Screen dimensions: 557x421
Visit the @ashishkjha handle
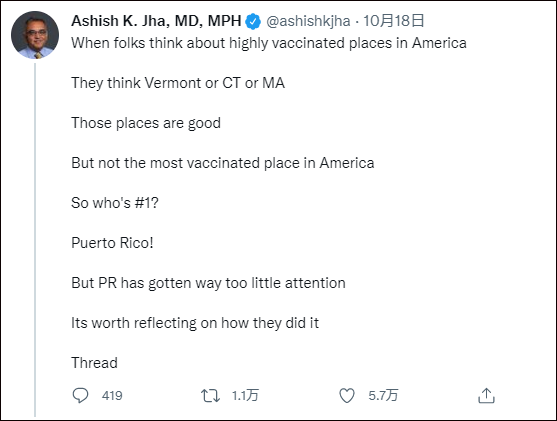tap(308, 21)
